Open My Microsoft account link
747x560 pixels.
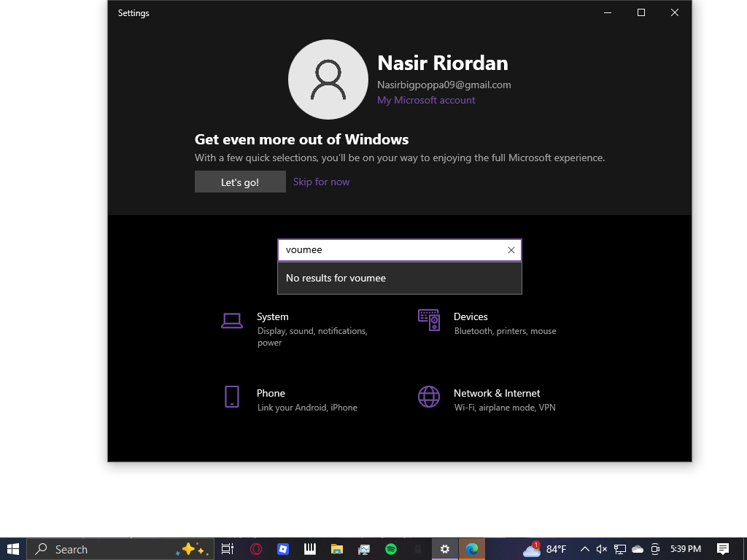tap(426, 100)
